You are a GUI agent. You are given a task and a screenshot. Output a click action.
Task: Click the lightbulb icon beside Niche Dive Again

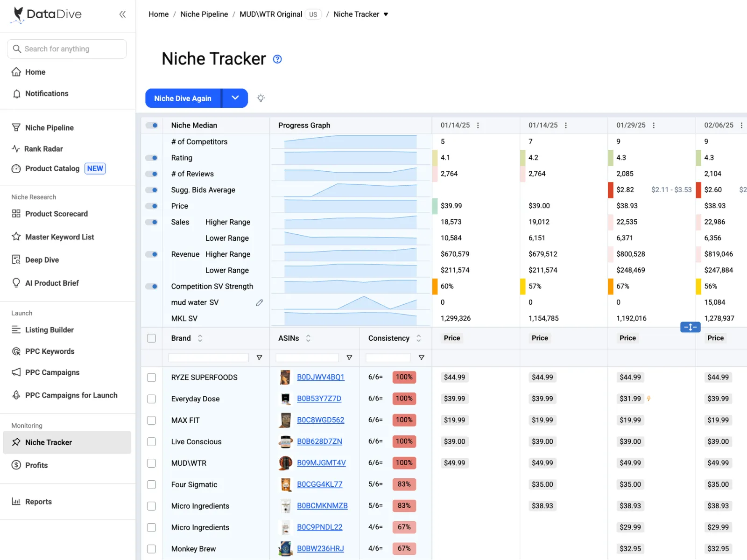point(261,98)
